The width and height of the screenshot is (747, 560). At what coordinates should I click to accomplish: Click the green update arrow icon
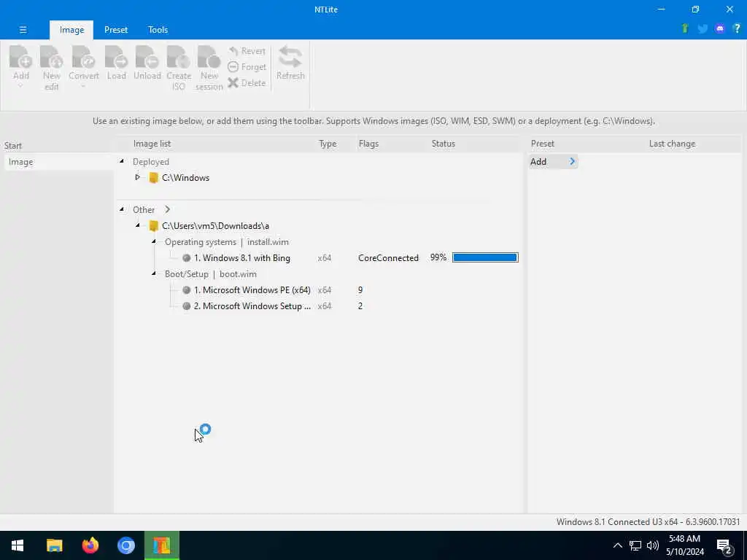(x=685, y=28)
